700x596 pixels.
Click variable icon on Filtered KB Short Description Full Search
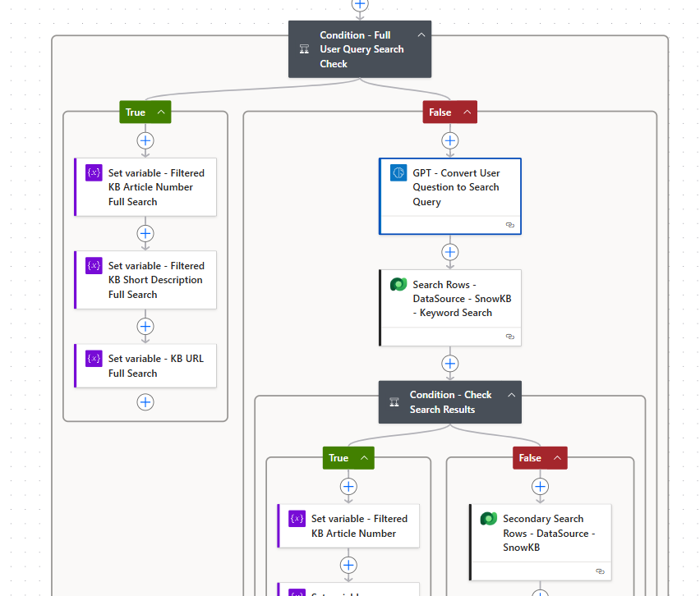(94, 265)
